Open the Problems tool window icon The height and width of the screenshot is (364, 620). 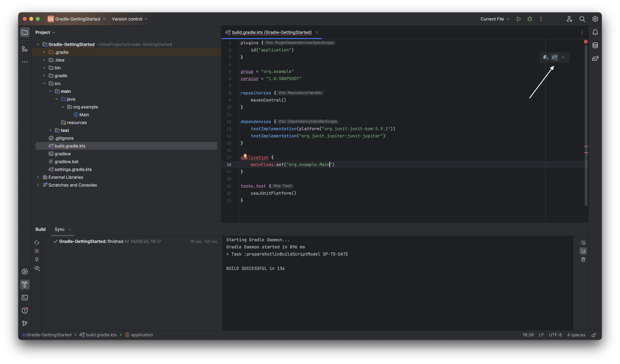(25, 311)
